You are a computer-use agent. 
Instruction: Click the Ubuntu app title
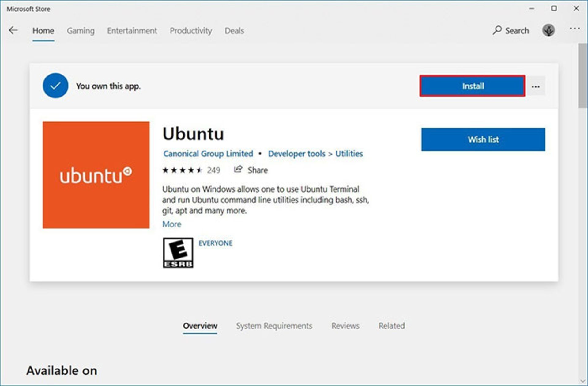coord(193,134)
